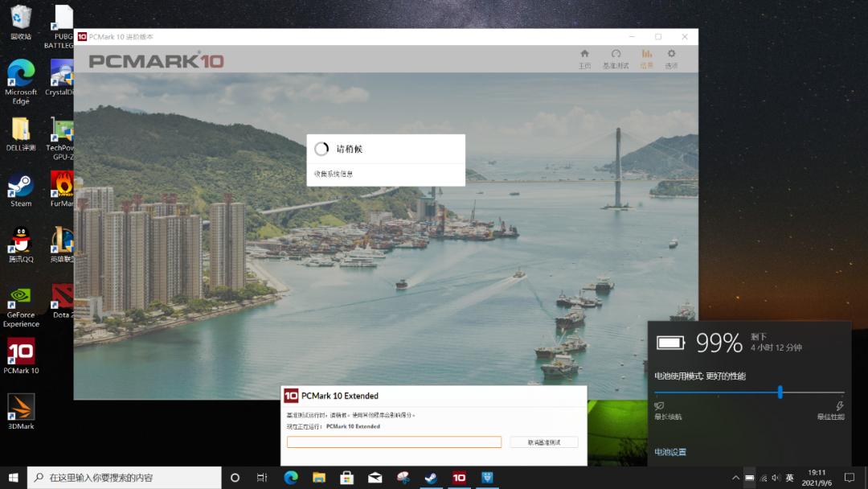The image size is (868, 489).
Task: Open File Explorer from the taskbar
Action: pyautogui.click(x=319, y=478)
